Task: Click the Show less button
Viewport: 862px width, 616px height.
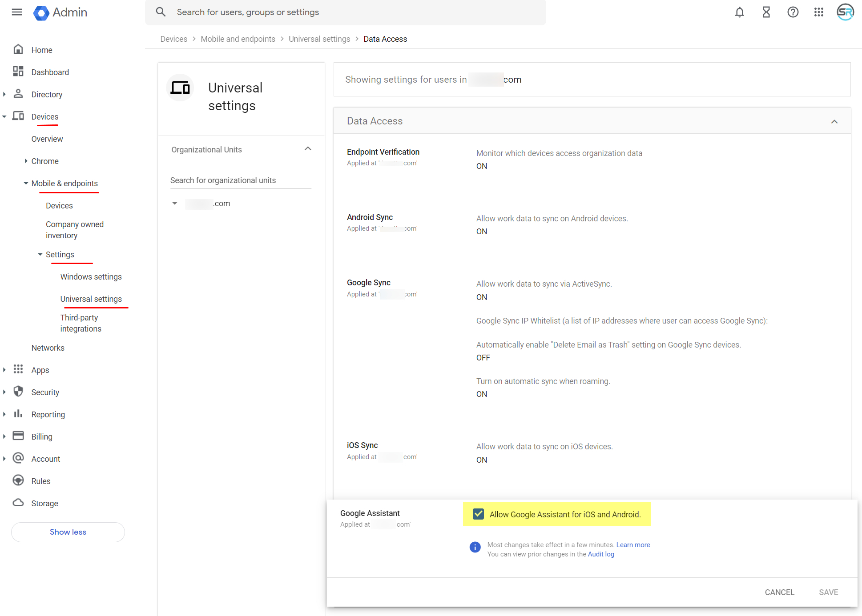Action: coord(68,532)
